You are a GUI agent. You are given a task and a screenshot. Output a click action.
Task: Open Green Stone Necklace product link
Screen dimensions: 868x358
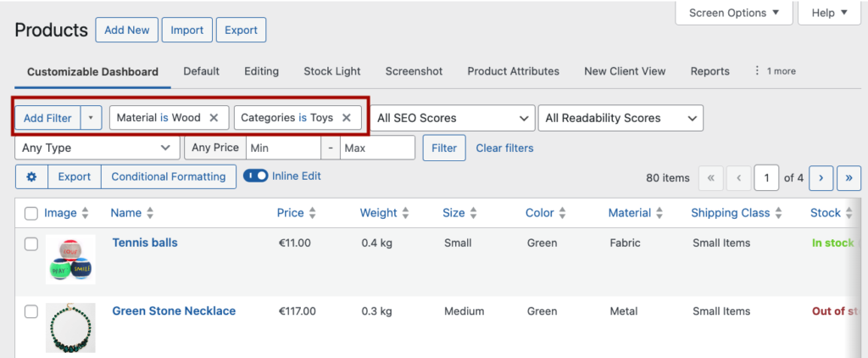[x=174, y=310]
